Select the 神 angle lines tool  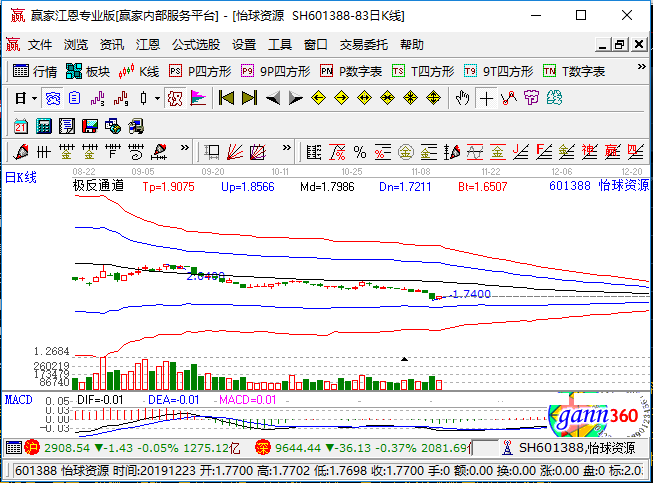pyautogui.click(x=589, y=152)
